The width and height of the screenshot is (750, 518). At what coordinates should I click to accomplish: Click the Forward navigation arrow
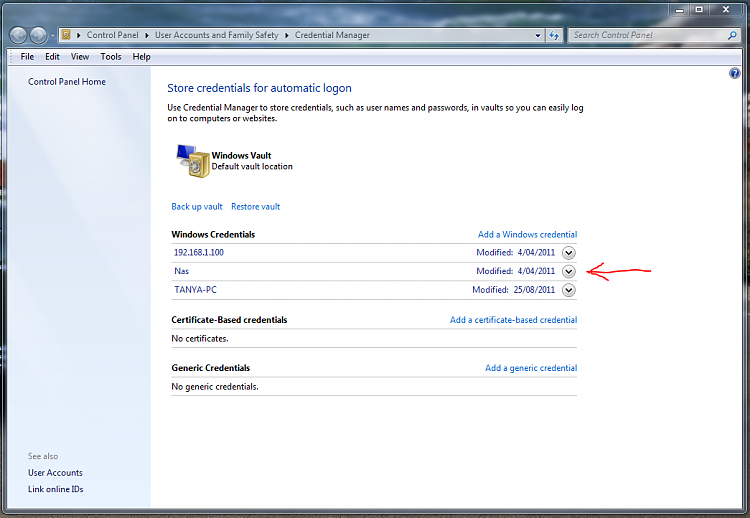click(38, 35)
